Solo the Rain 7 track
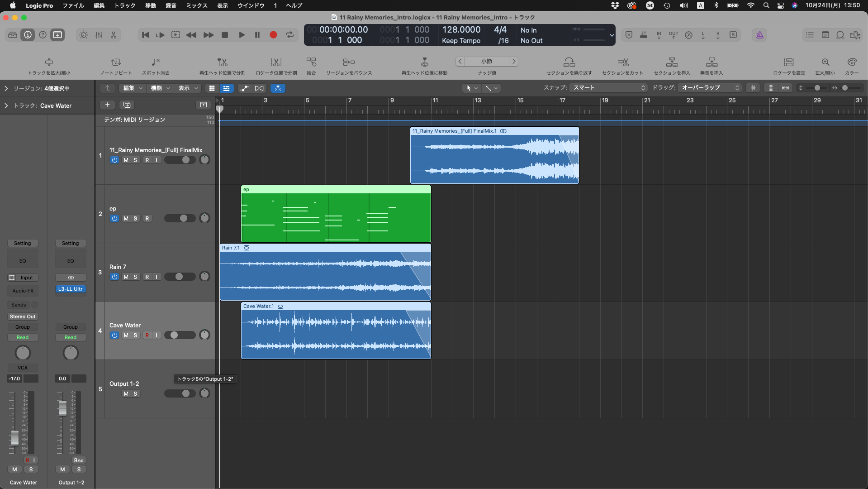Screen dimensions: 868x489 [x=135, y=277]
